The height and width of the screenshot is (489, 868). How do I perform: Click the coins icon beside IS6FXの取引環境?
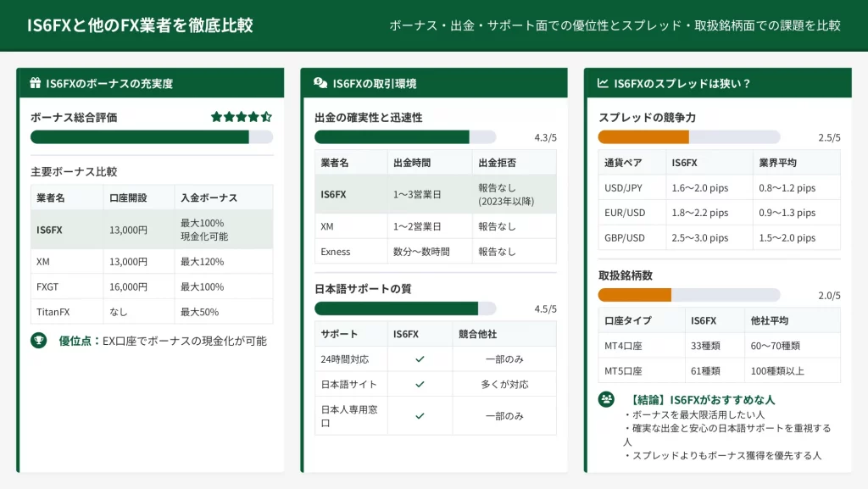(320, 83)
